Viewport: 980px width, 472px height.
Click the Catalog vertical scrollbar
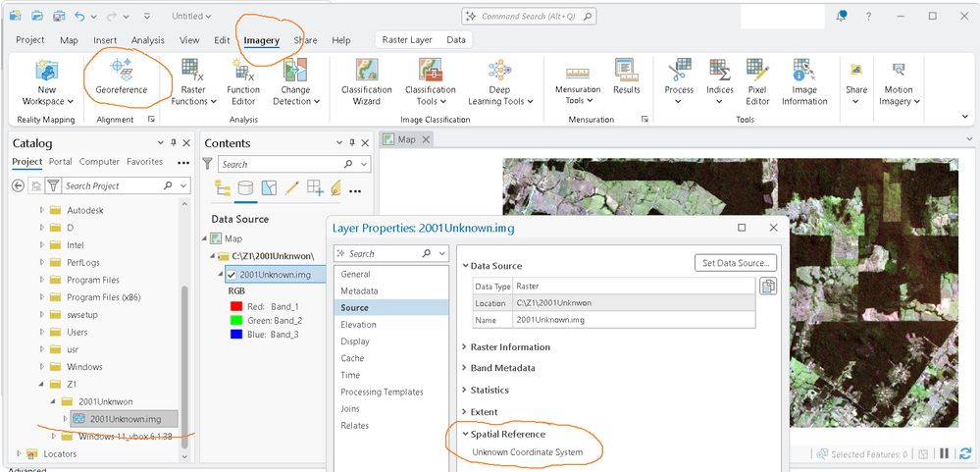tap(185, 367)
